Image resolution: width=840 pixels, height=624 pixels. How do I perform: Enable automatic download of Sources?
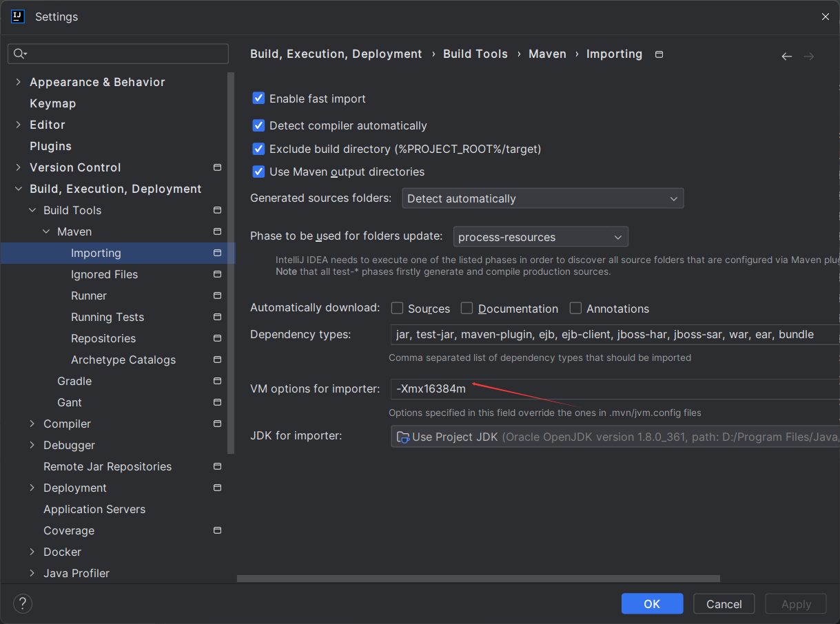tap(397, 308)
